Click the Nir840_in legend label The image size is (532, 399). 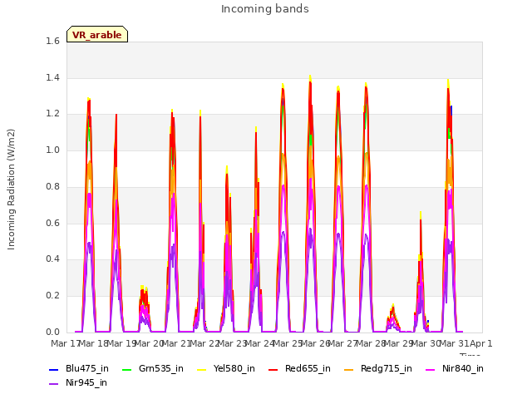(463, 368)
